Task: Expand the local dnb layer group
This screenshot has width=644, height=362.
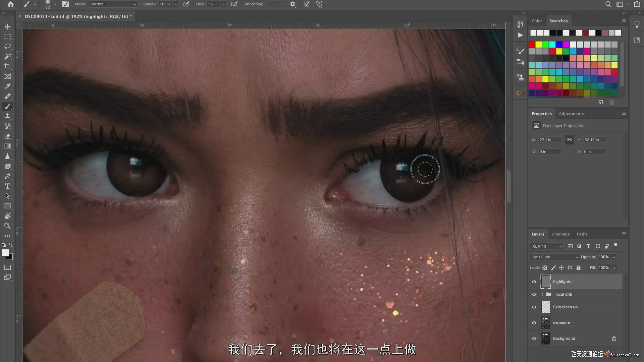Action: pyautogui.click(x=542, y=294)
